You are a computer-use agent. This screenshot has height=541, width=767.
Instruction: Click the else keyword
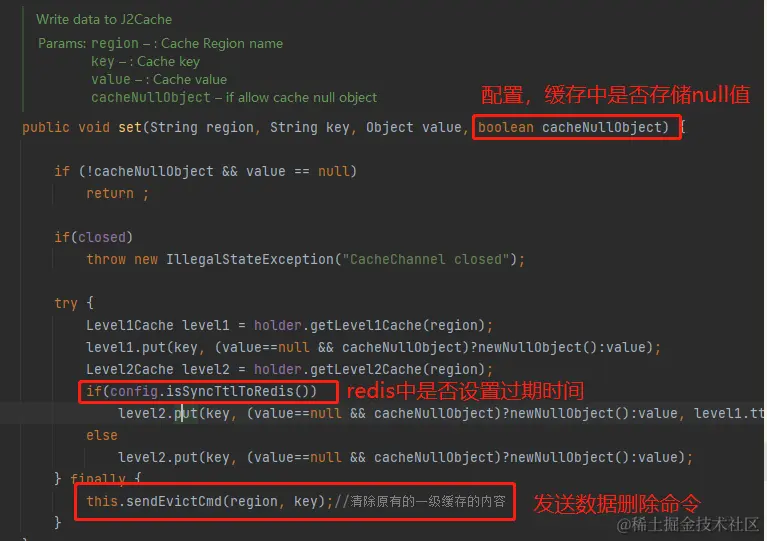pyautogui.click(x=102, y=435)
